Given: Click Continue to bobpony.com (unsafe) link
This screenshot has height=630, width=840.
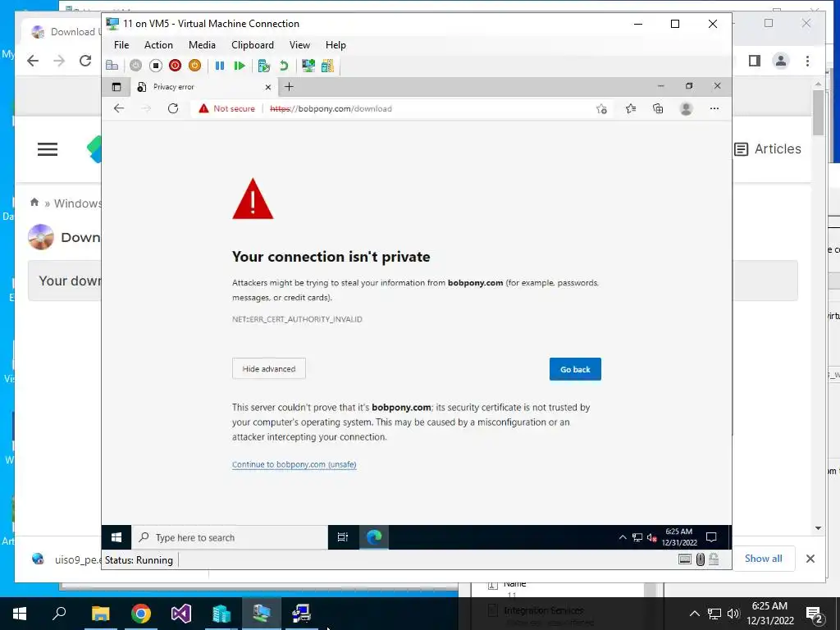Looking at the screenshot, I should (x=294, y=464).
